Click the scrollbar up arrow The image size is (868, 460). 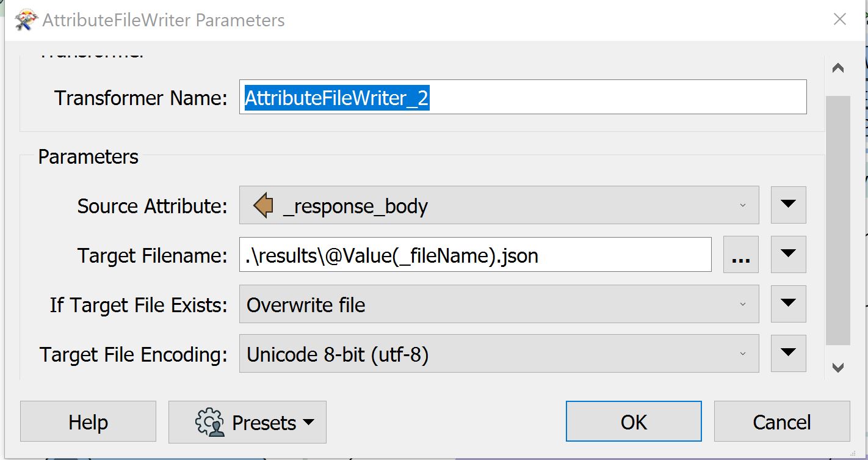[x=838, y=68]
